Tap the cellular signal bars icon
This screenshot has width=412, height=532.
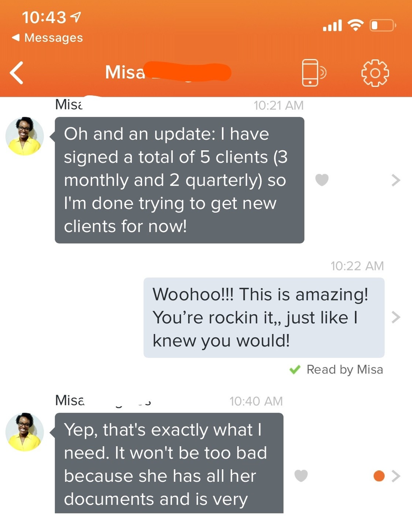[x=332, y=25]
